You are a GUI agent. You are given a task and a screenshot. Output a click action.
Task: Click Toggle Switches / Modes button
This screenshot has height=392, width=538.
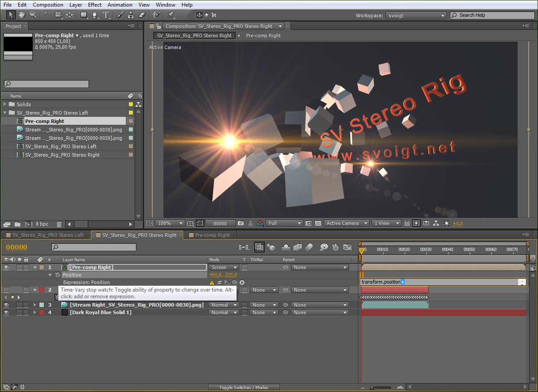point(244,387)
